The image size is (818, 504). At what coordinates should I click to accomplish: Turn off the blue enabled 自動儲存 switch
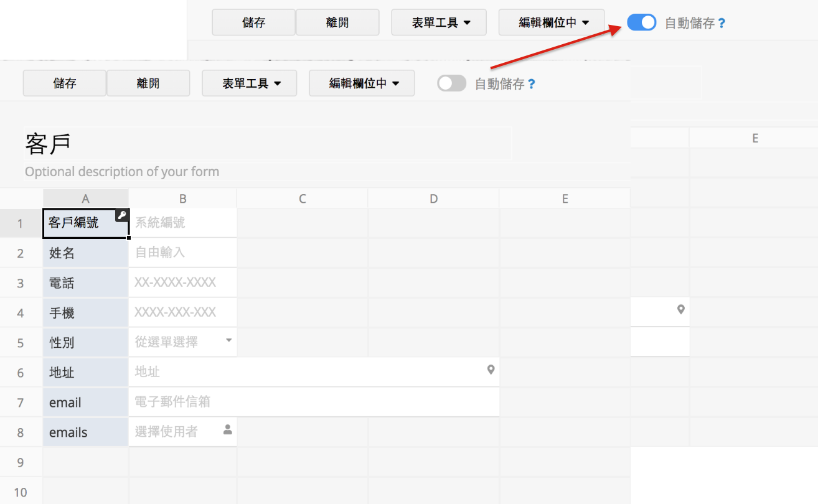pos(641,23)
